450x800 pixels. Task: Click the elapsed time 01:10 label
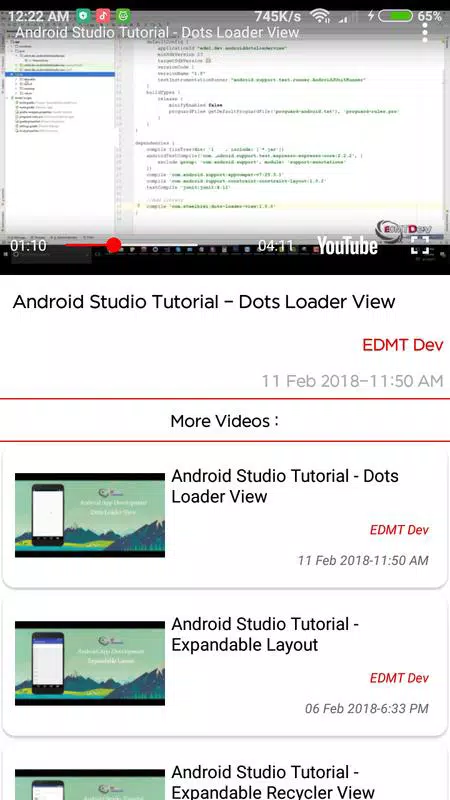pyautogui.click(x=28, y=245)
